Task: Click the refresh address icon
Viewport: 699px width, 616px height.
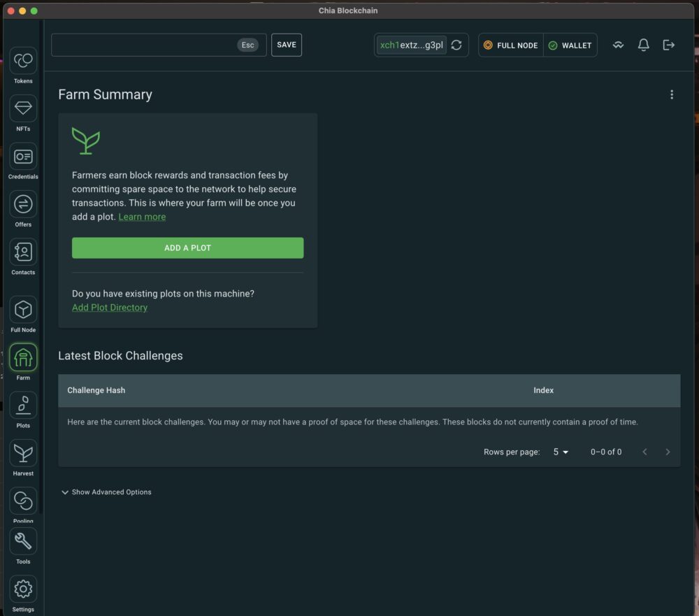Action: pos(456,45)
